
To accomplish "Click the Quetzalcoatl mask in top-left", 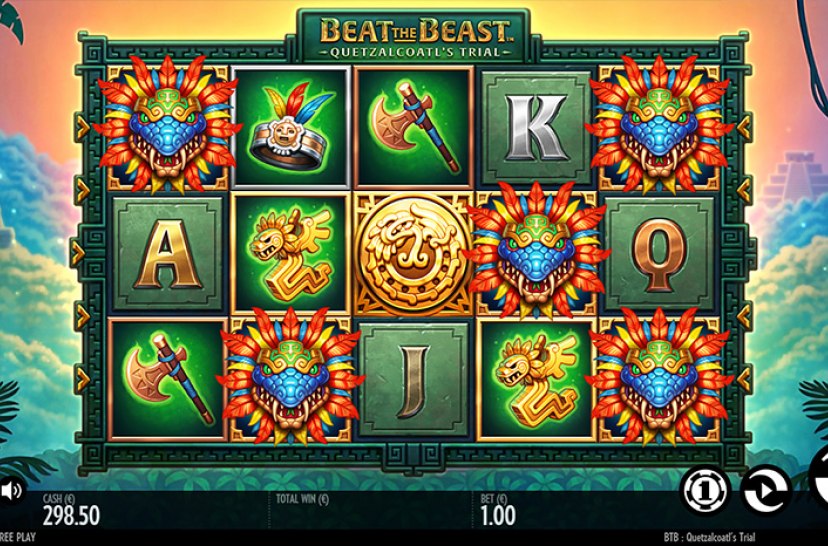I will (x=167, y=125).
